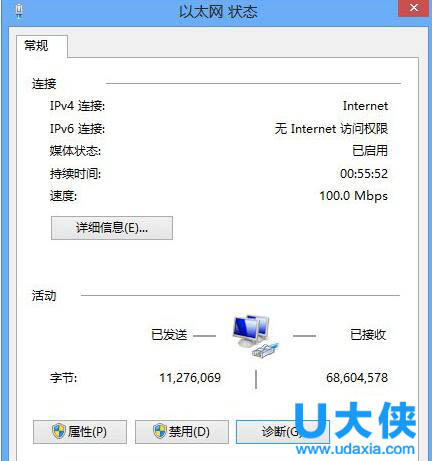Click the shield icon on 禁用(D) button
The height and width of the screenshot is (461, 432).
[x=160, y=432]
